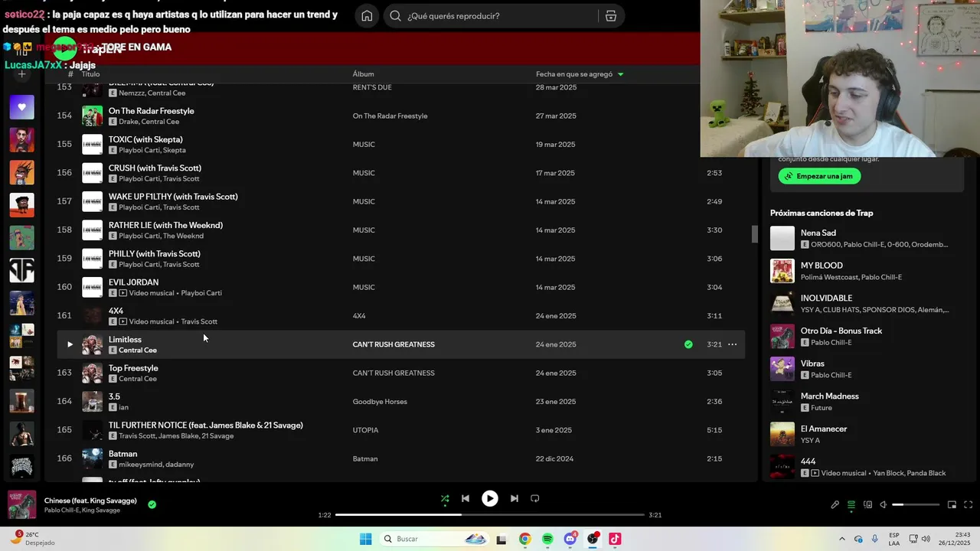Open Discord from the taskbar
Image resolution: width=980 pixels, height=551 pixels.
point(570,539)
